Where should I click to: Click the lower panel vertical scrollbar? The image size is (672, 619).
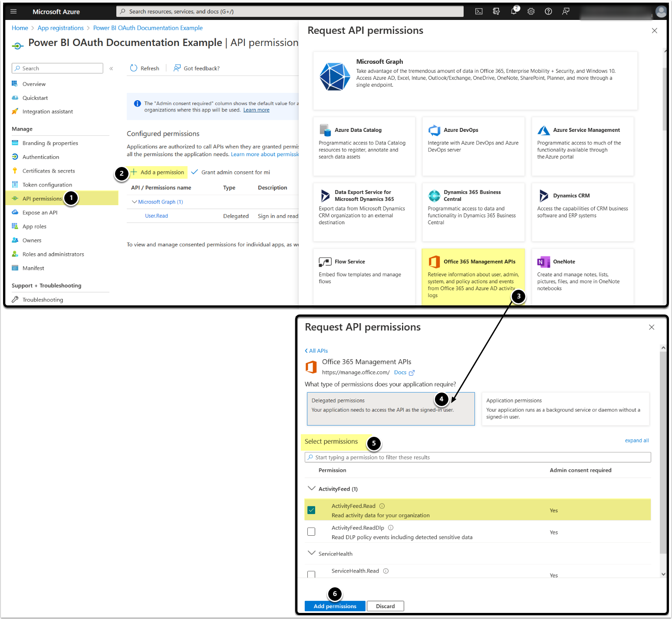[x=663, y=453]
